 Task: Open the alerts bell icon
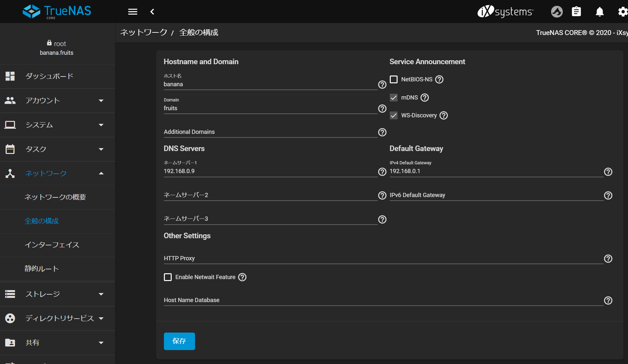[599, 12]
